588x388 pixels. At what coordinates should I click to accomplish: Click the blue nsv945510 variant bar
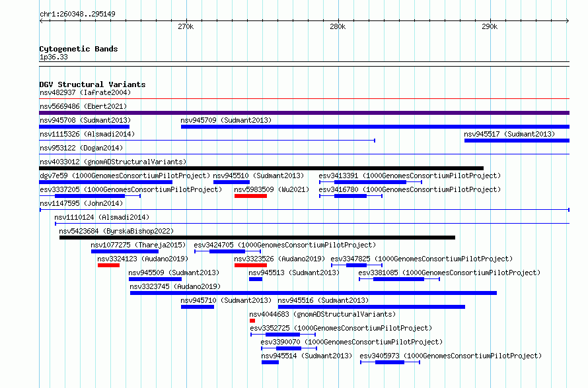tap(231, 182)
